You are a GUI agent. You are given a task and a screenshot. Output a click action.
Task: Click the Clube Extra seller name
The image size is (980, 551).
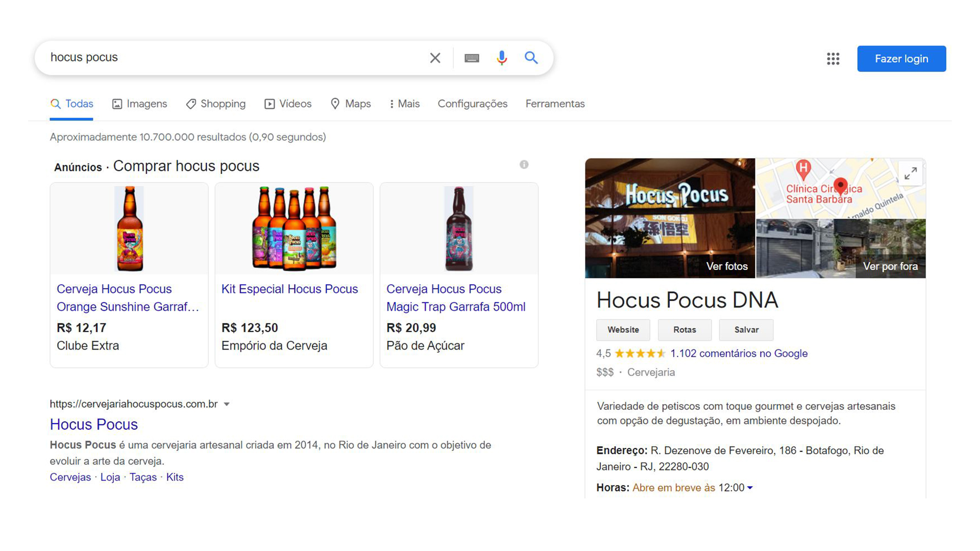pos(88,346)
